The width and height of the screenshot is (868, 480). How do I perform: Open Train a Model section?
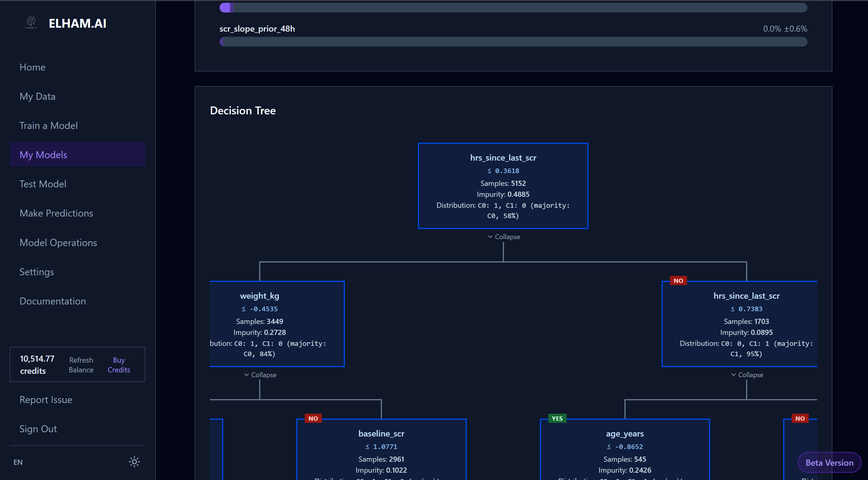point(49,125)
